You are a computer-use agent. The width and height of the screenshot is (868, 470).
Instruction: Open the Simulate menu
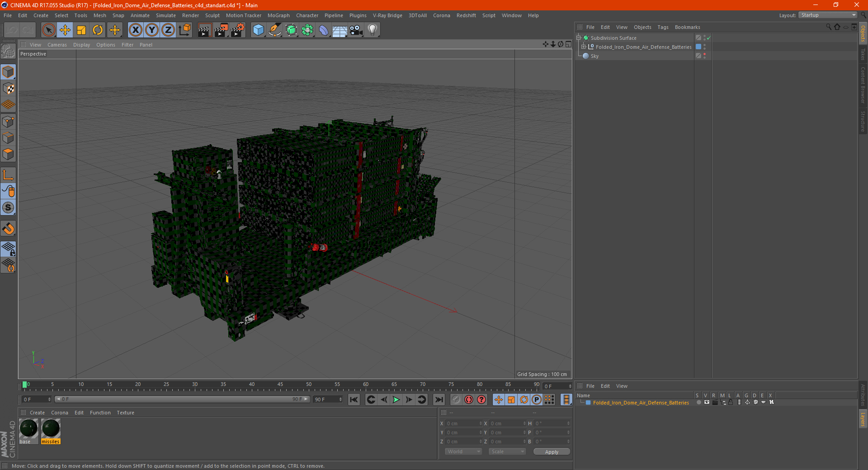(x=165, y=15)
